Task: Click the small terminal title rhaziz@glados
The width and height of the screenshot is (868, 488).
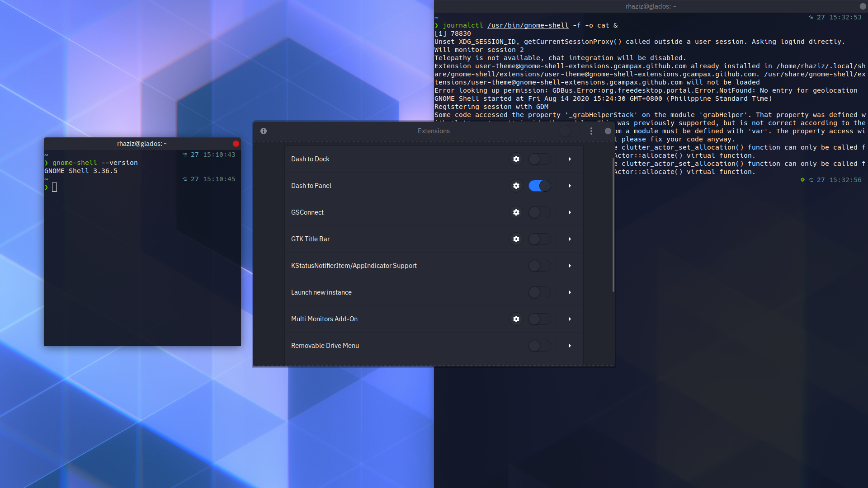Action: click(142, 144)
